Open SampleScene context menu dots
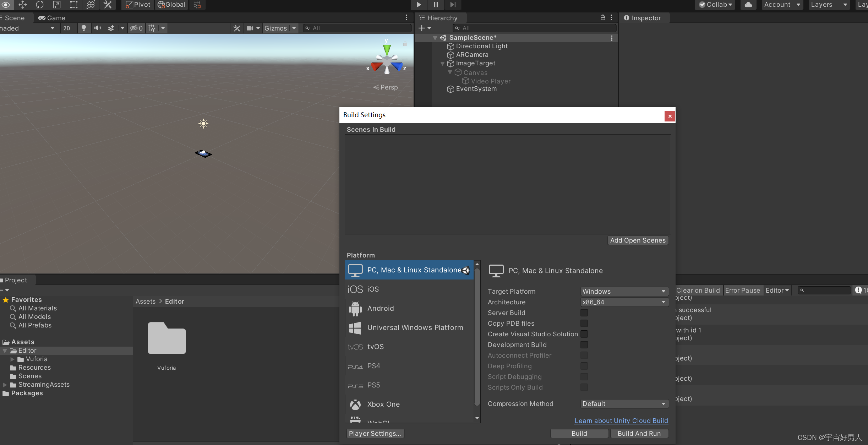 point(612,38)
